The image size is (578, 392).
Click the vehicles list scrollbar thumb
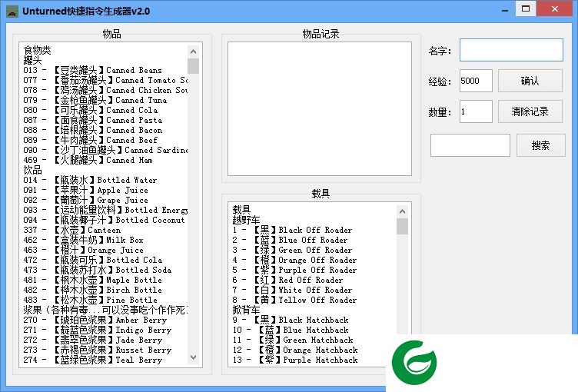(x=402, y=227)
